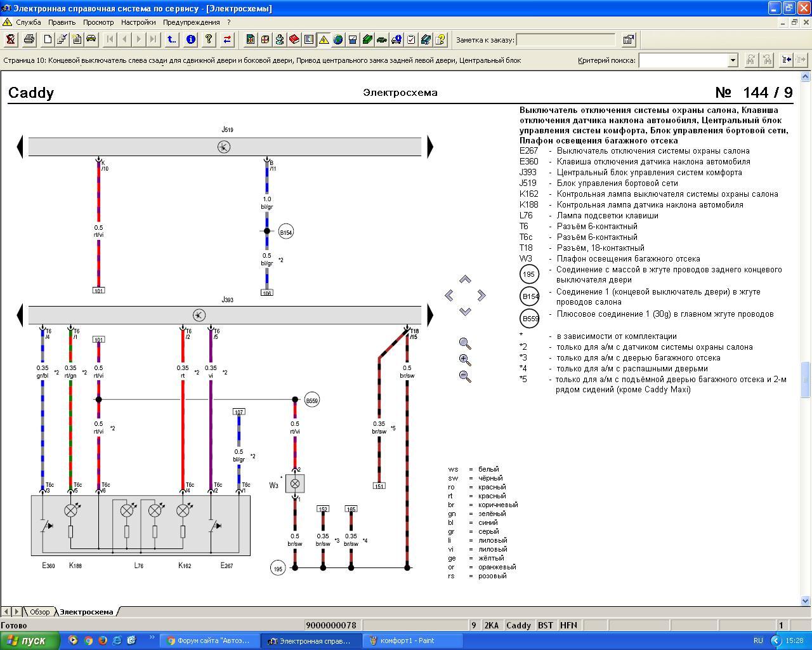Open the Просмотр menu
Viewport: 812px width, 650px height.
coord(98,22)
